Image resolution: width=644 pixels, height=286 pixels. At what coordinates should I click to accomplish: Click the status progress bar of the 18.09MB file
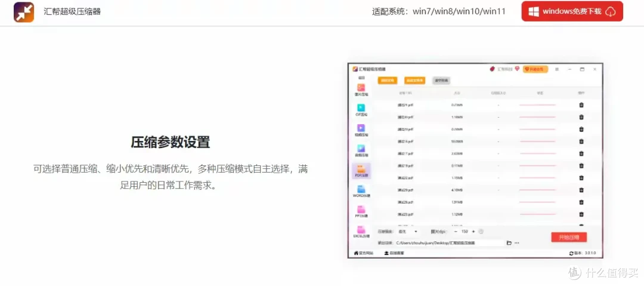537,142
